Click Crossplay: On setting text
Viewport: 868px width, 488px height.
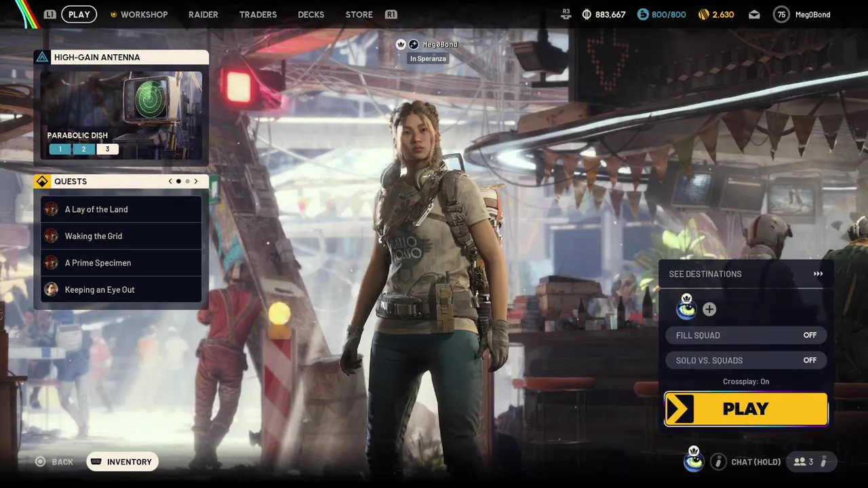tap(746, 382)
